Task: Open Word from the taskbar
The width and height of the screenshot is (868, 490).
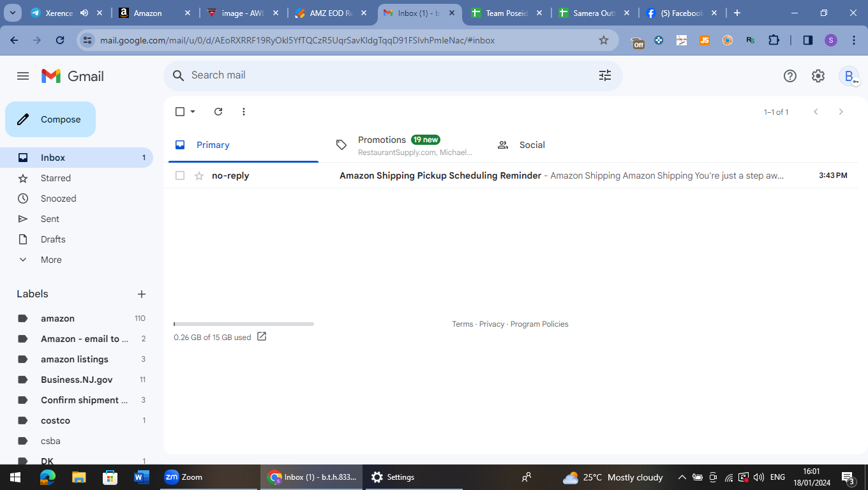Action: 141,477
